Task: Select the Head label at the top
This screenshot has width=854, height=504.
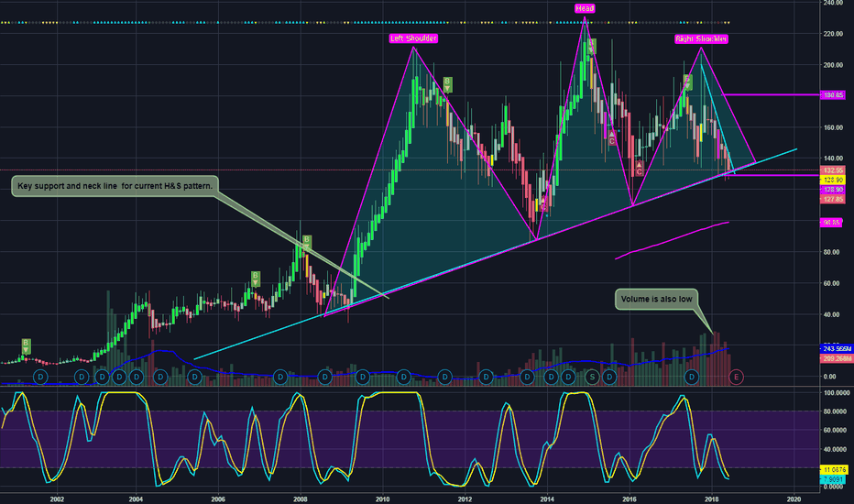Action: (585, 8)
